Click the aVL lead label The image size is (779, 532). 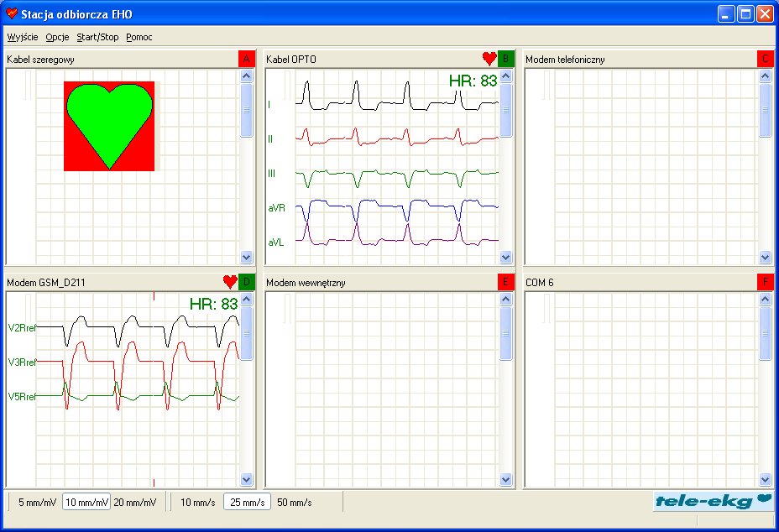(x=276, y=243)
